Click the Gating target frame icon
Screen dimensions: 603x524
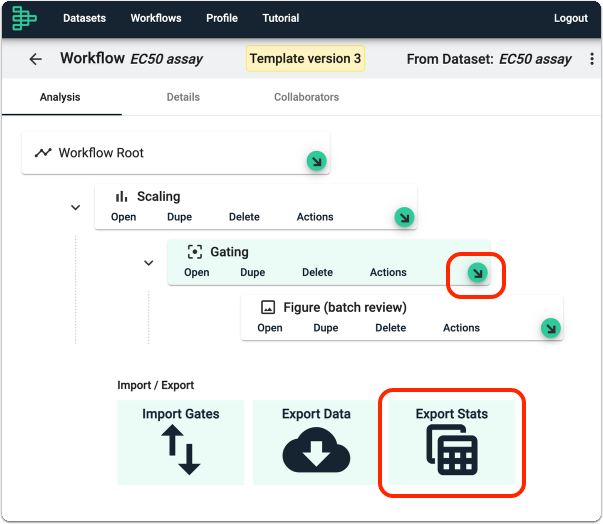click(195, 252)
